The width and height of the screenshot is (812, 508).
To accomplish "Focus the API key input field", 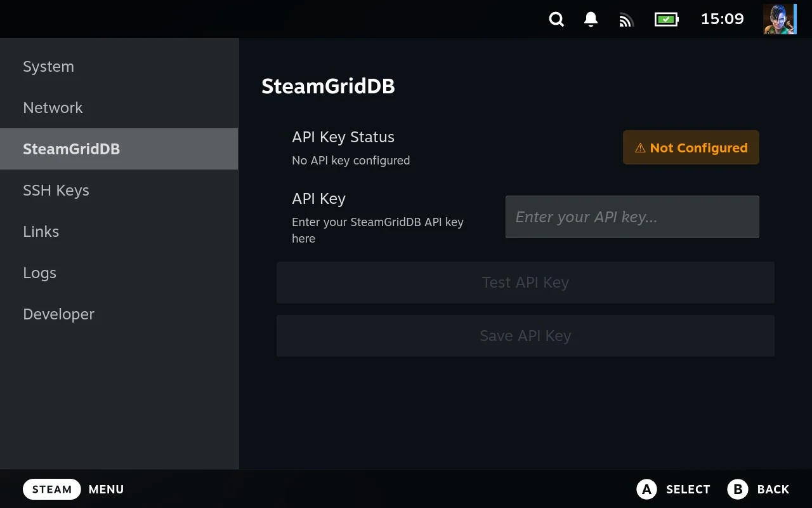I will click(x=632, y=217).
